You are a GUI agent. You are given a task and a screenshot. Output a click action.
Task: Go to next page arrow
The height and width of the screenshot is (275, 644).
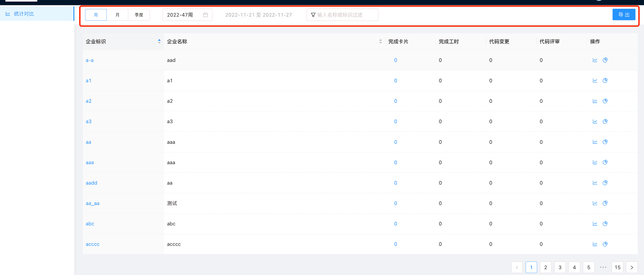(x=631, y=267)
